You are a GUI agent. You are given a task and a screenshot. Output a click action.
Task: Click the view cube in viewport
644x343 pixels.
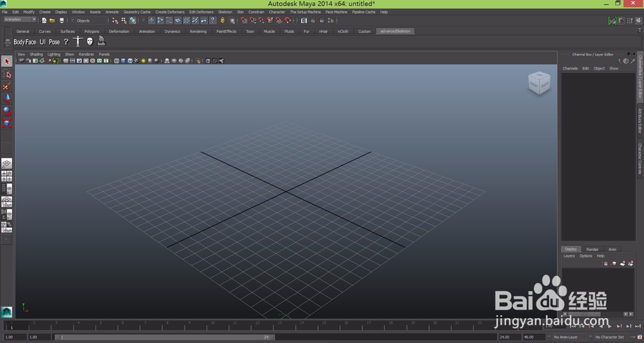[x=539, y=83]
